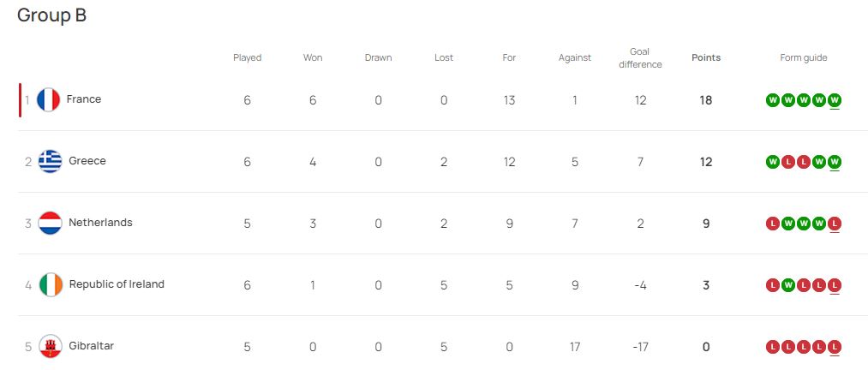Click Gibraltar's first L form badge
This screenshot has width=868, height=370.
(773, 347)
